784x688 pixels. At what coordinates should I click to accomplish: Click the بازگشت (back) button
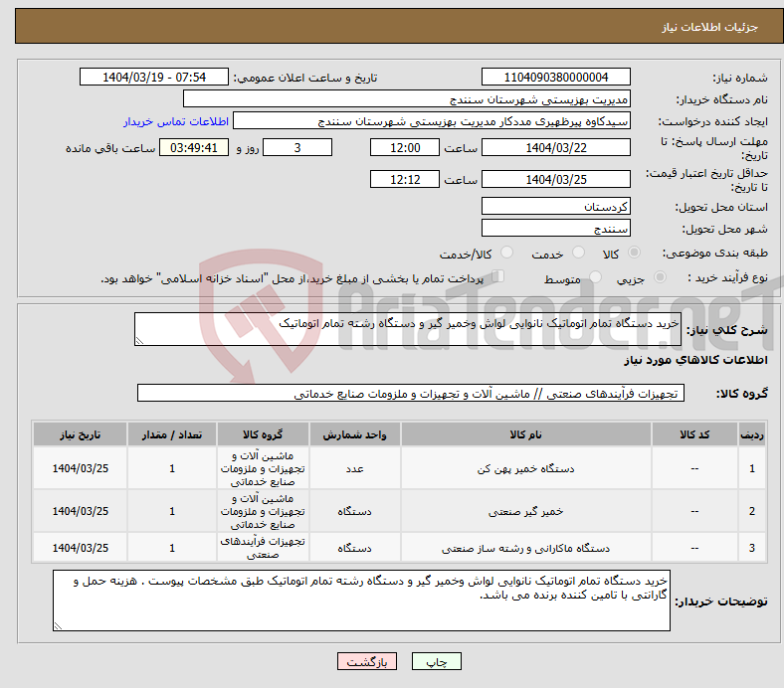pos(367,661)
